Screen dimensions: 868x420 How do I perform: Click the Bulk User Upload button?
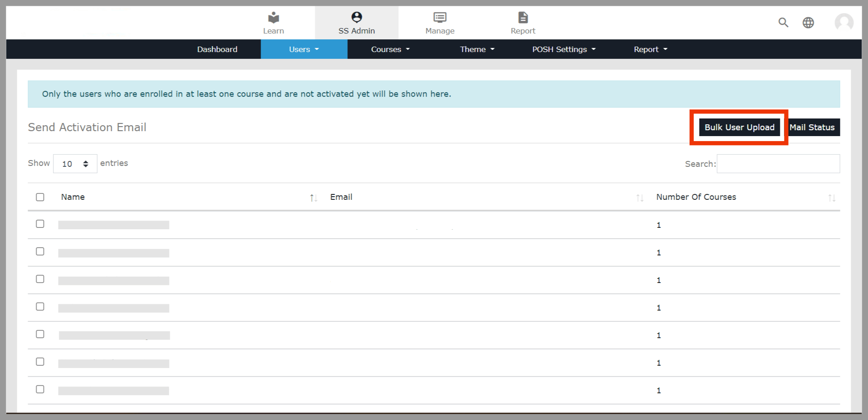pyautogui.click(x=739, y=127)
